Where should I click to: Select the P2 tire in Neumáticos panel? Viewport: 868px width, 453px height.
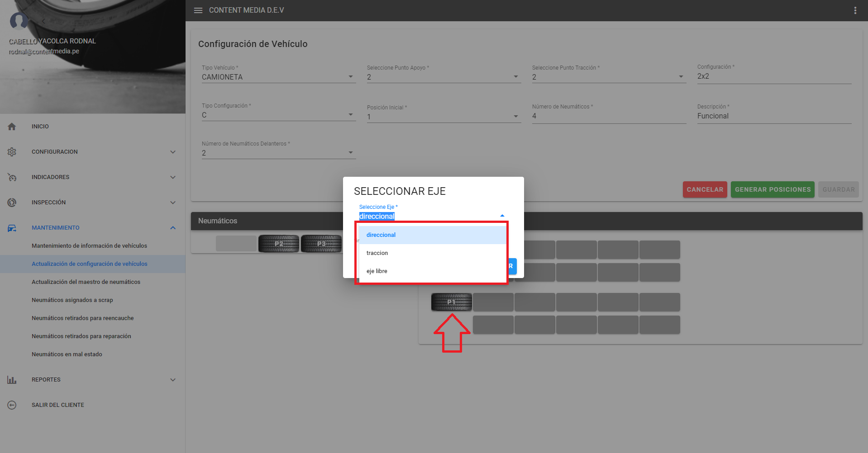tap(278, 244)
